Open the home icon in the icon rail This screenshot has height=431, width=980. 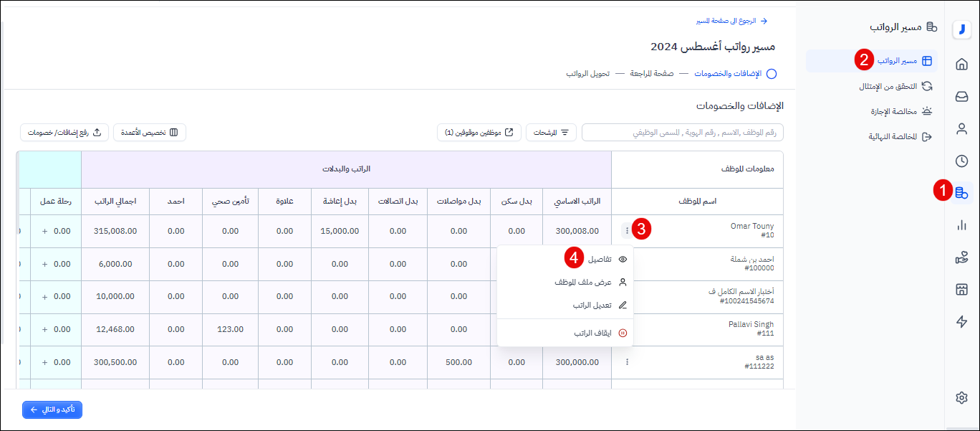coord(961,65)
